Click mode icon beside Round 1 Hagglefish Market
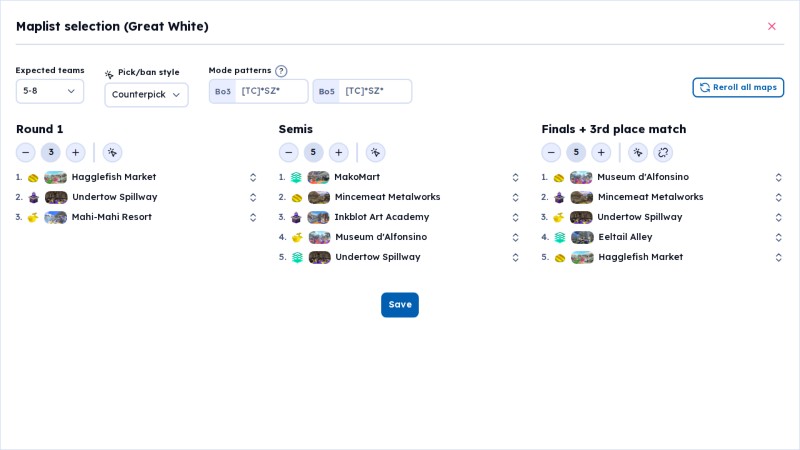800x450 pixels. [33, 178]
